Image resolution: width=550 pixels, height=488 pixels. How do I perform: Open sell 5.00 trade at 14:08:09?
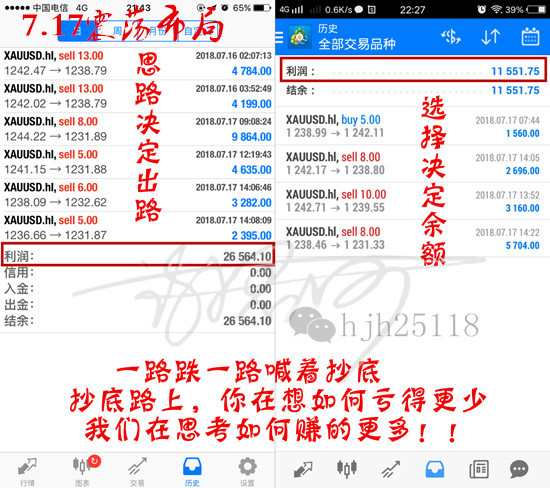coord(138,228)
